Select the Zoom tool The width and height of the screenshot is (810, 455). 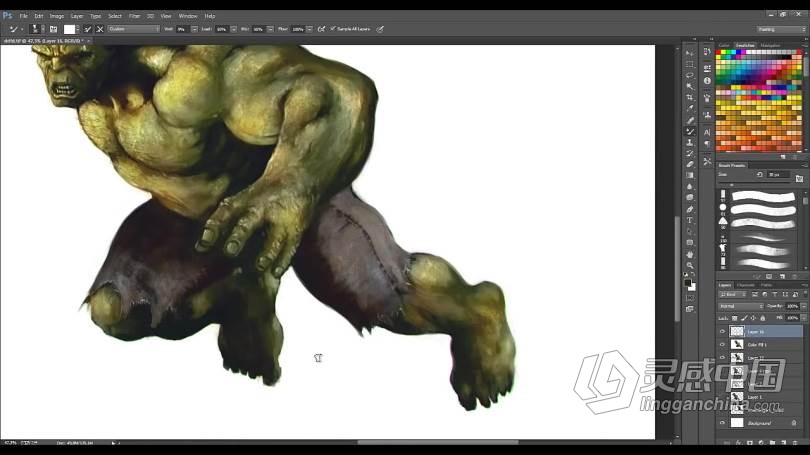point(690,265)
